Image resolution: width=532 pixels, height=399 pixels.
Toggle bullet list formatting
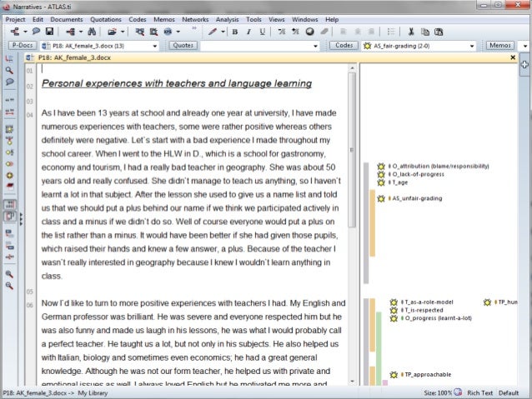[391, 32]
